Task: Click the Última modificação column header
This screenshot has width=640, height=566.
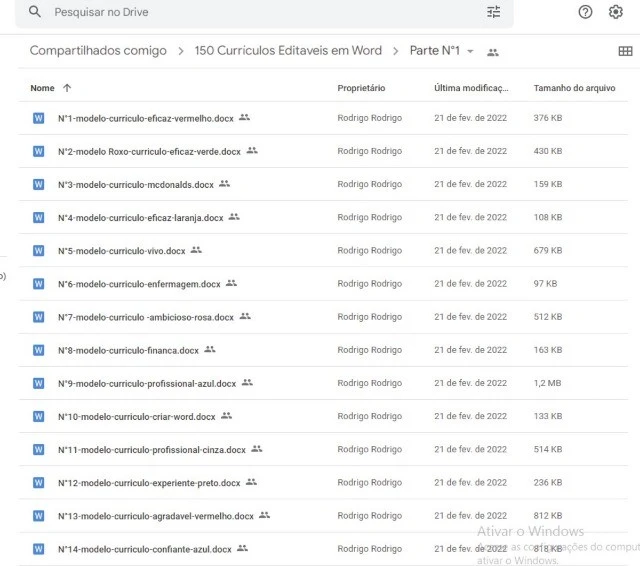Action: [x=471, y=88]
